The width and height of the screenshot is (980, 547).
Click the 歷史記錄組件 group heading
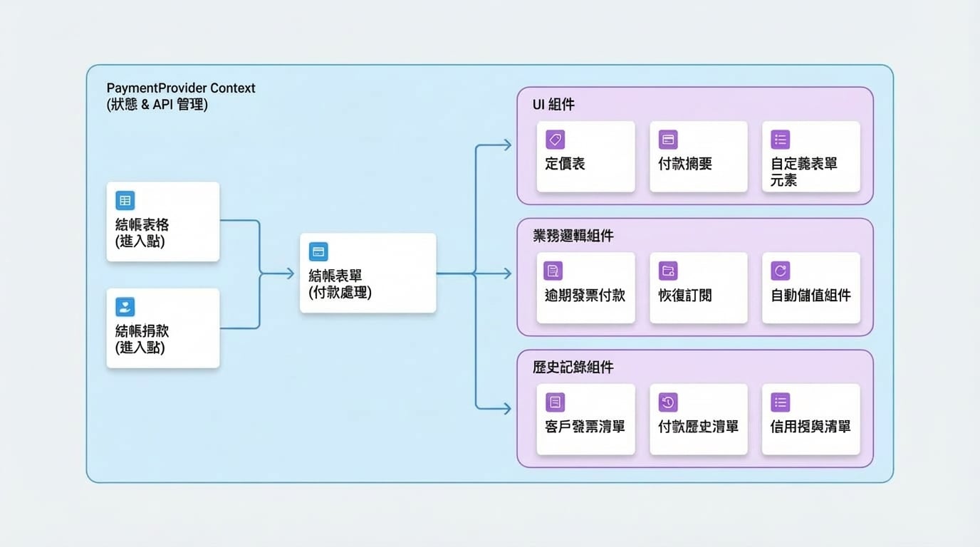tap(573, 368)
